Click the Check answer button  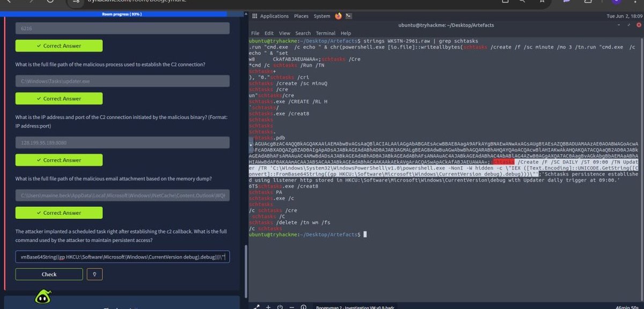pyautogui.click(x=49, y=274)
